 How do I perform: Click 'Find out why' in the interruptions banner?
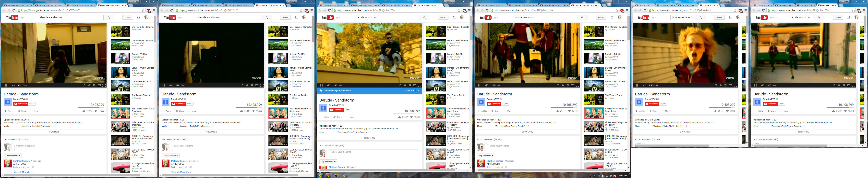coord(409,90)
